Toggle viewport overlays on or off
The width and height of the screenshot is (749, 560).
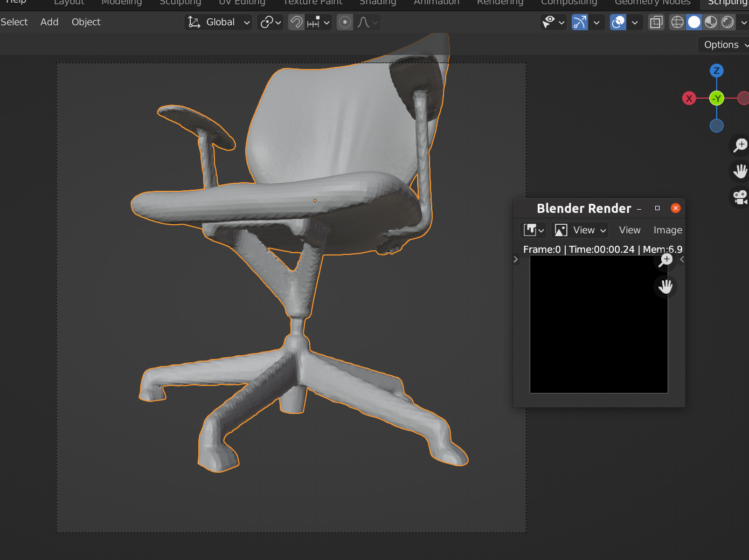618,22
